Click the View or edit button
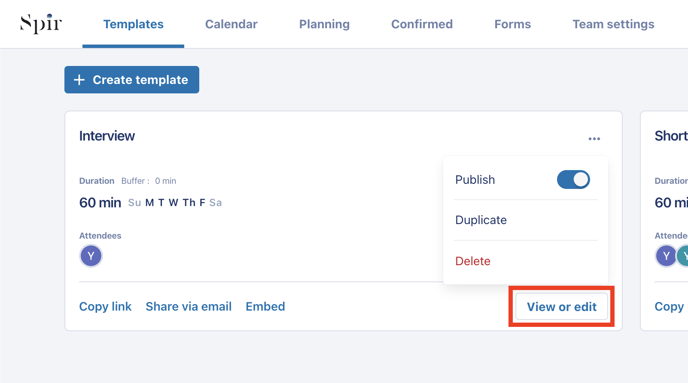Image resolution: width=688 pixels, height=383 pixels. click(562, 307)
